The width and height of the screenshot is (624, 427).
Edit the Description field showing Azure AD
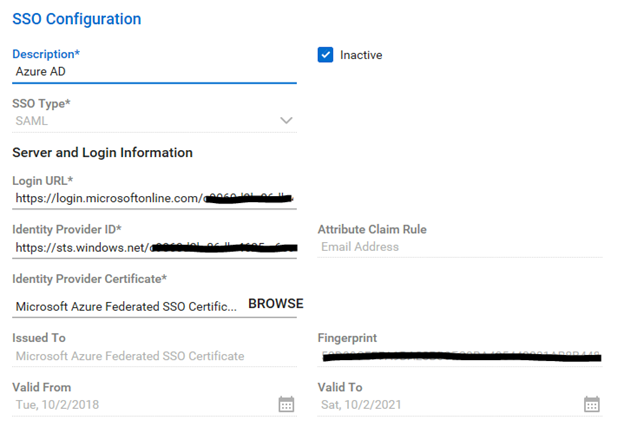154,72
